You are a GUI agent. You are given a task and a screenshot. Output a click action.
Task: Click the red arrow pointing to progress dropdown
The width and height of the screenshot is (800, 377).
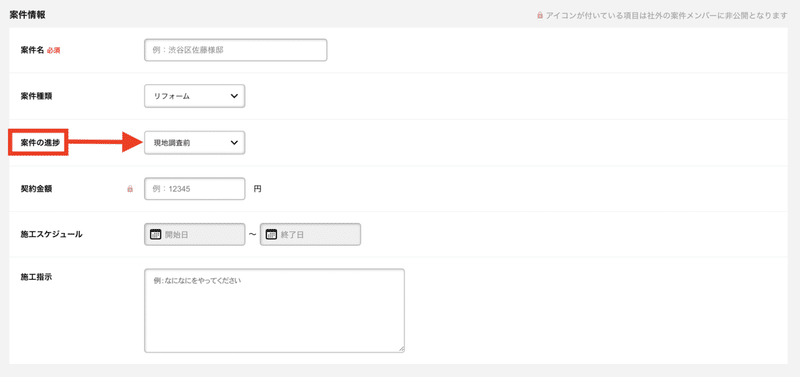[x=105, y=143]
